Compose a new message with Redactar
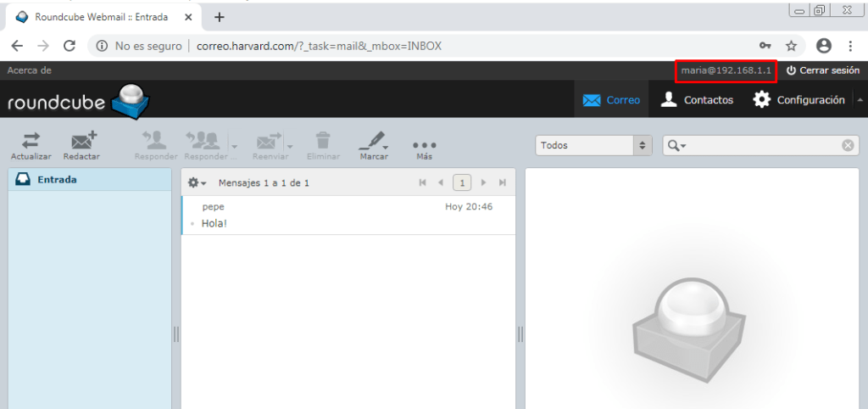 82,141
